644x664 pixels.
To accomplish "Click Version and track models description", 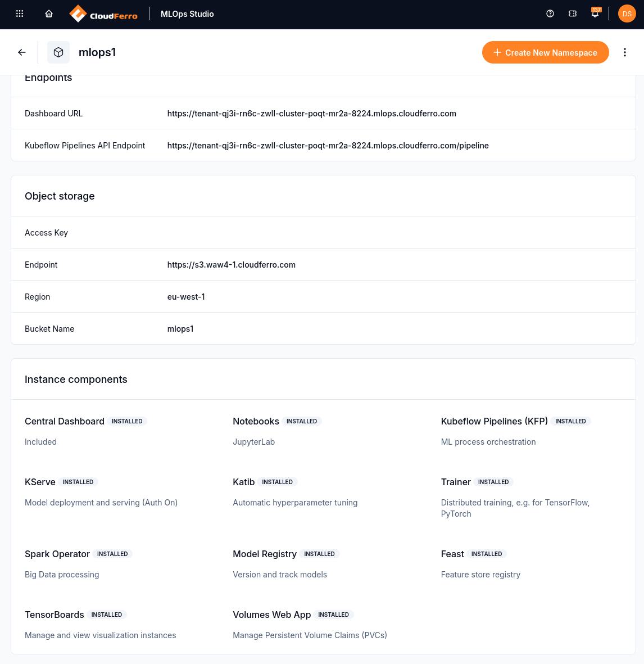I will click(280, 575).
